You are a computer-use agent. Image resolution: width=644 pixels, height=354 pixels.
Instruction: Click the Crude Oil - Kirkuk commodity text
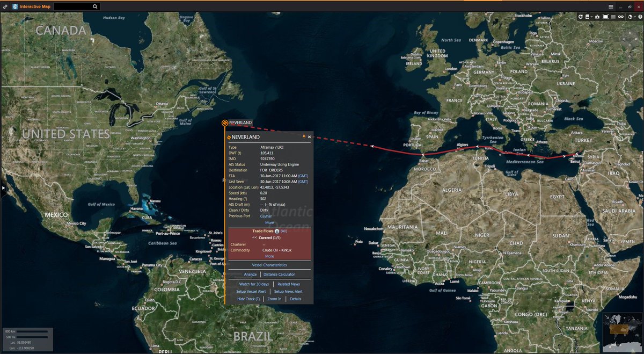coord(277,250)
